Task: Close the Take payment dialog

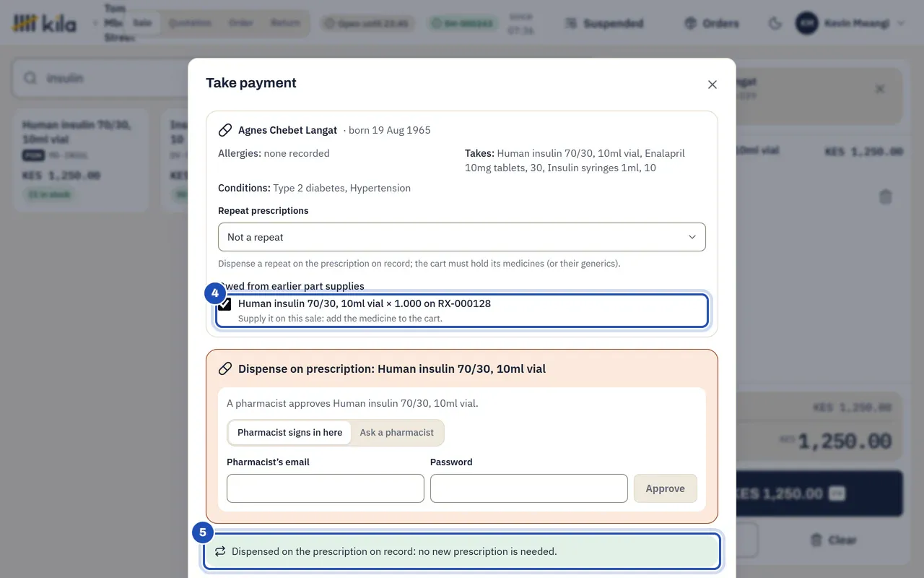Action: tap(712, 85)
